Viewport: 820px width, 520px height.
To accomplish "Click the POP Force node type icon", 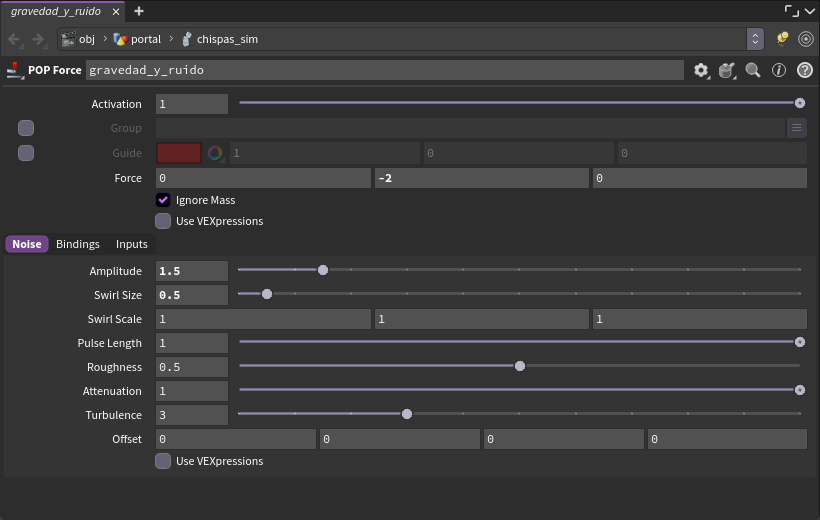I will pyautogui.click(x=15, y=70).
